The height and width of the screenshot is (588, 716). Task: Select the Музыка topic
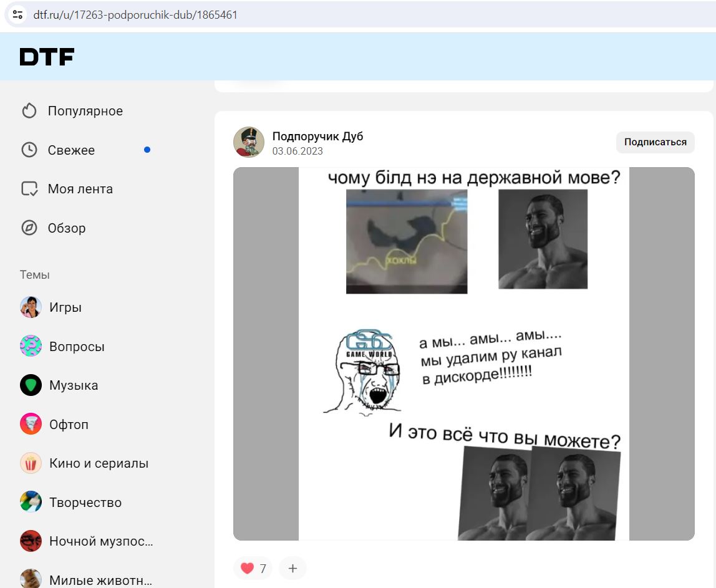(x=74, y=385)
